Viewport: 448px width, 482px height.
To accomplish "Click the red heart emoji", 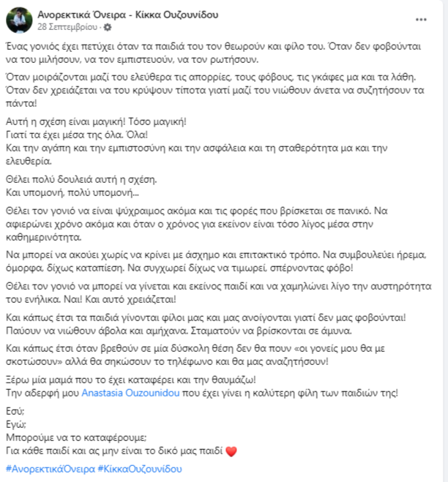I will pyautogui.click(x=233, y=451).
